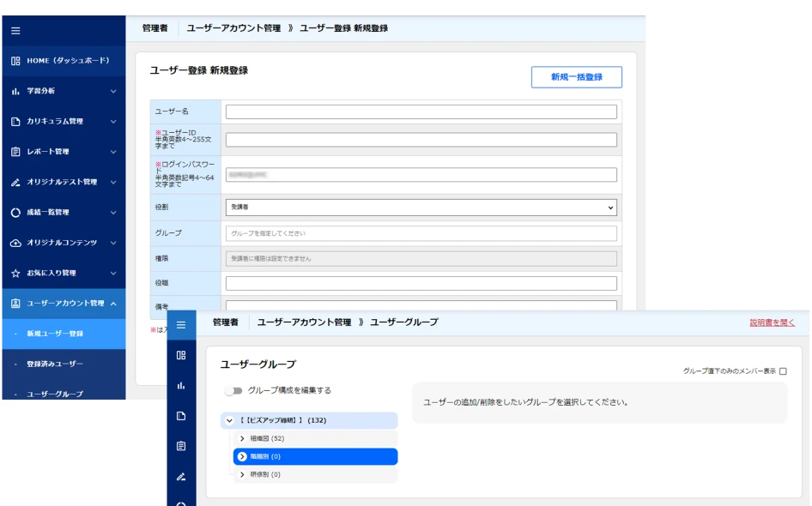Click the レポート管理 clipboard icon
The image size is (812, 506).
point(15,152)
